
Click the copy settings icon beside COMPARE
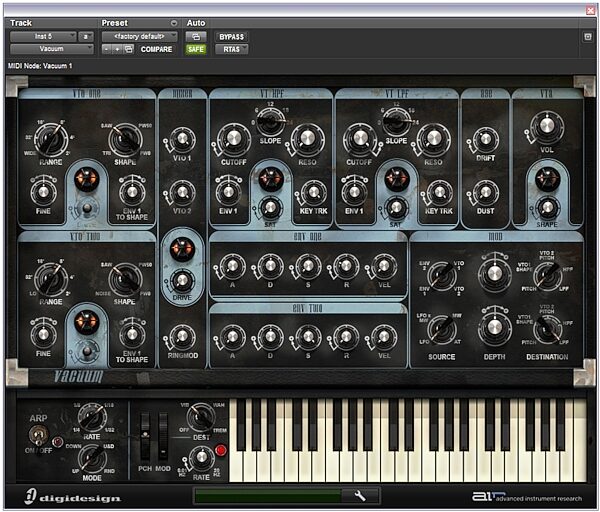coord(129,49)
